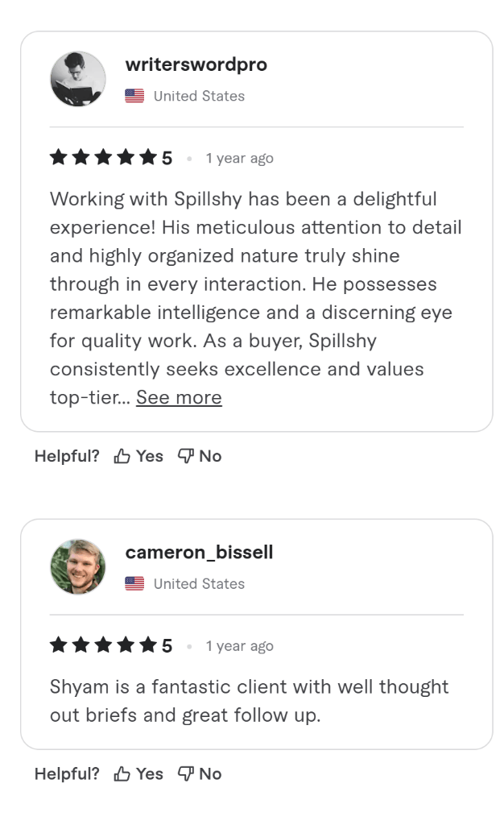The height and width of the screenshot is (825, 504).
Task: Click writerswordpro's profile avatar
Action: (x=78, y=78)
